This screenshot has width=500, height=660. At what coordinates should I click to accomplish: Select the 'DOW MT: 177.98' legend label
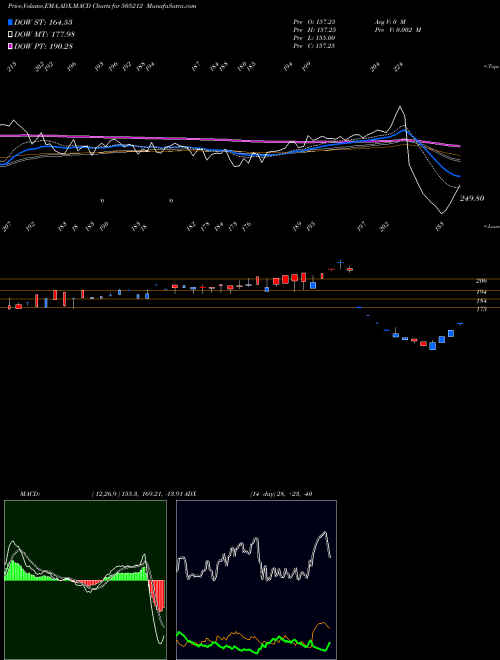pos(45,35)
